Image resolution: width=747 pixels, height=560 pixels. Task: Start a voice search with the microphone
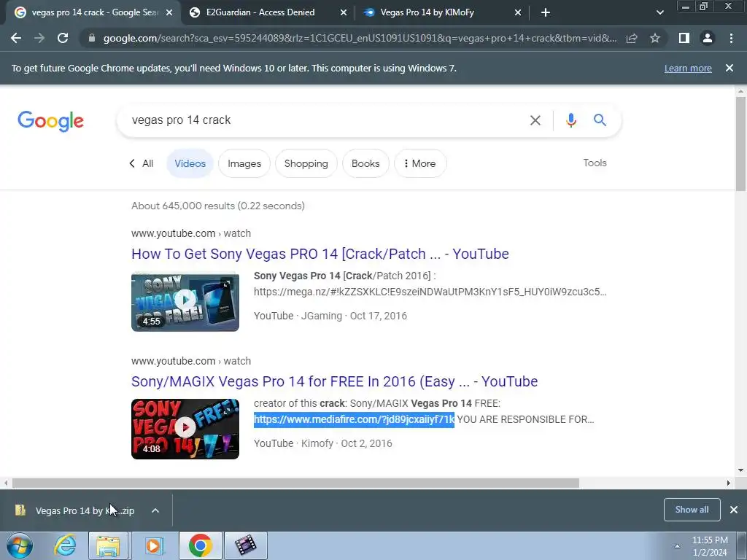tap(570, 120)
